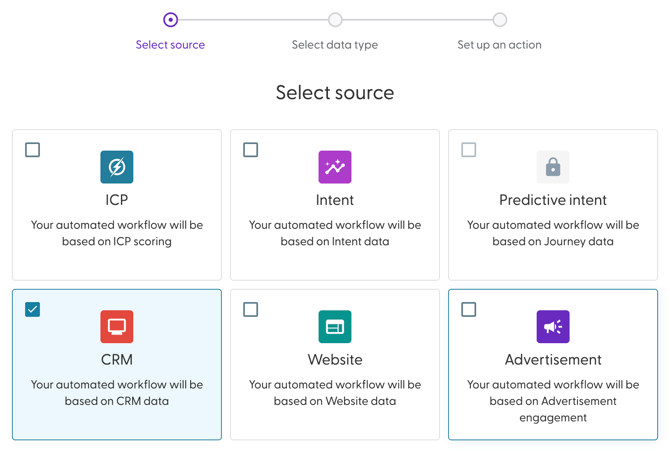Click the disabled Predictive intent checkbox
The image size is (670, 451).
pyautogui.click(x=469, y=150)
